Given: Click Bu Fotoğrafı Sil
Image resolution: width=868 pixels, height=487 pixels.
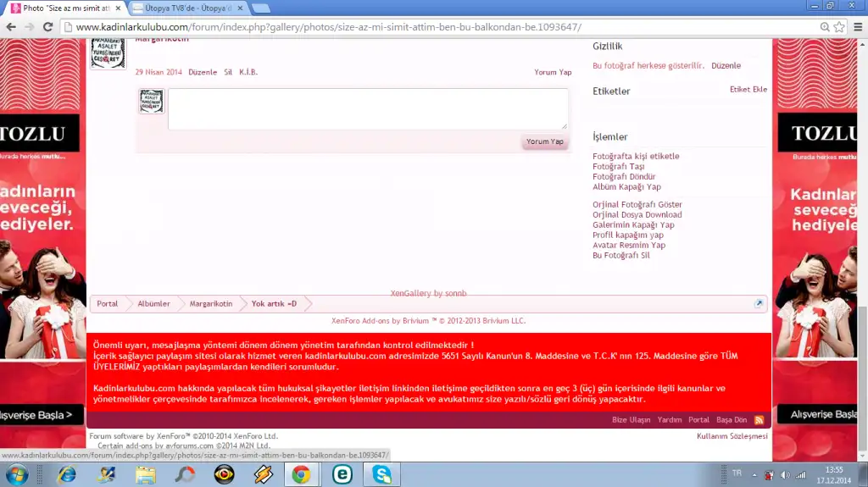Looking at the screenshot, I should click(x=621, y=255).
